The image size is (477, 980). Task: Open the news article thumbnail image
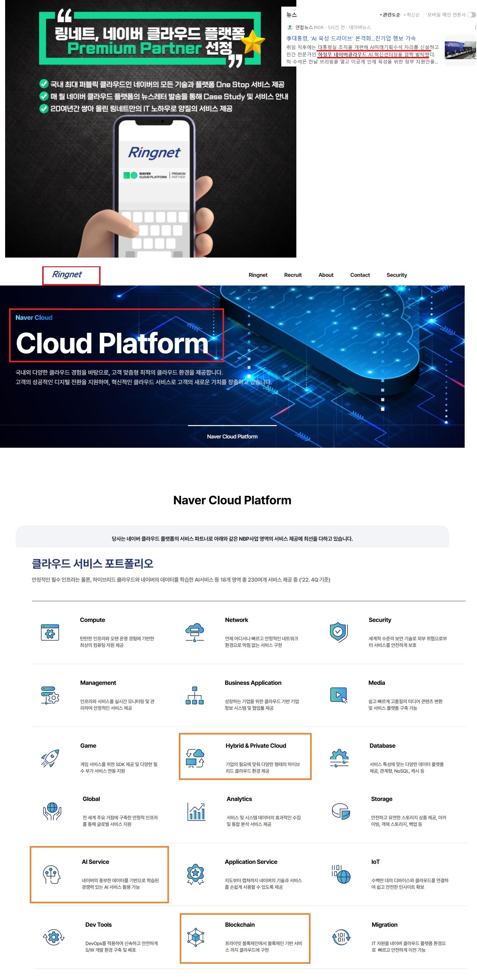pos(460,50)
